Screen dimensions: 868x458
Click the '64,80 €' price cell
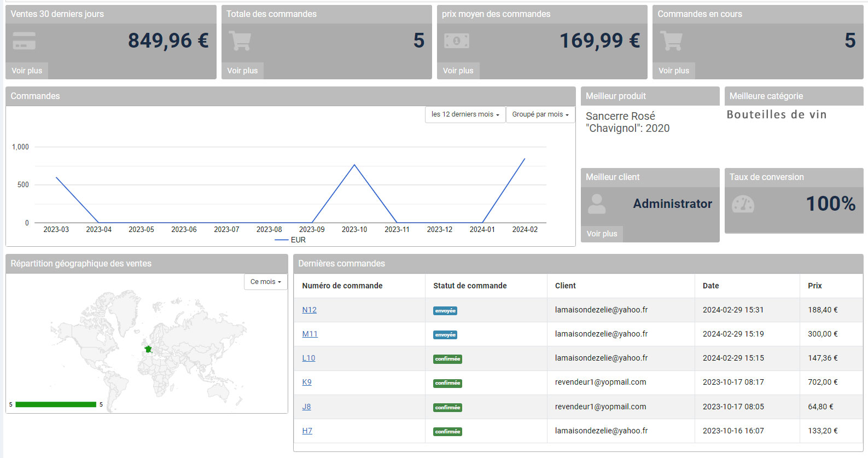click(x=820, y=407)
